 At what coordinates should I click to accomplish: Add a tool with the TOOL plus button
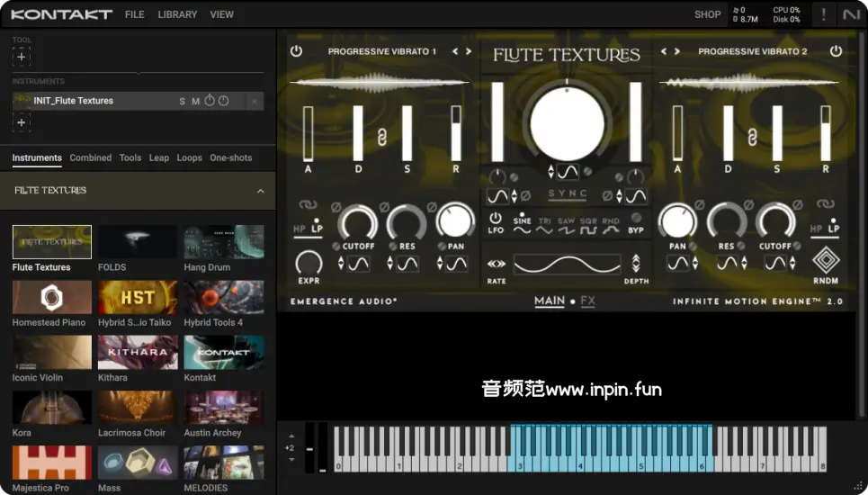click(21, 57)
